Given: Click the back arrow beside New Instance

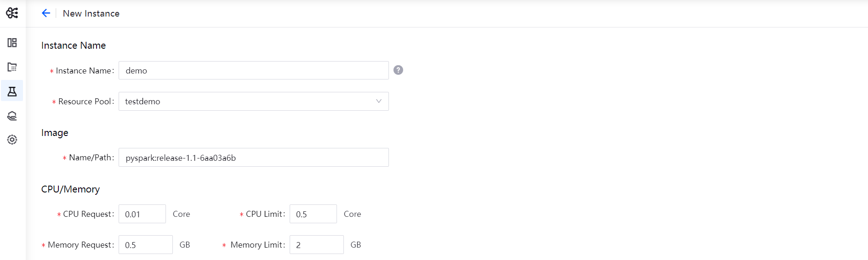Looking at the screenshot, I should pyautogui.click(x=46, y=13).
